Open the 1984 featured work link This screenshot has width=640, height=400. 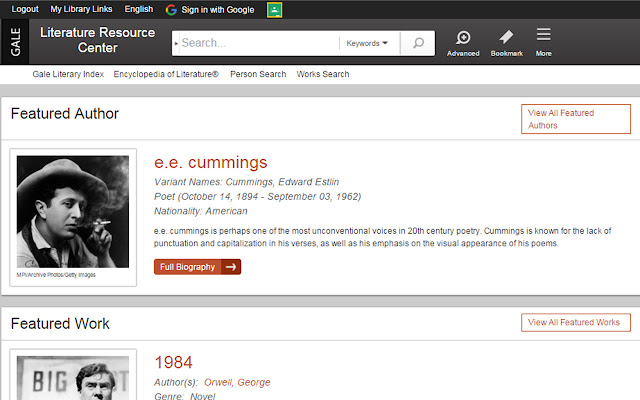coord(173,362)
